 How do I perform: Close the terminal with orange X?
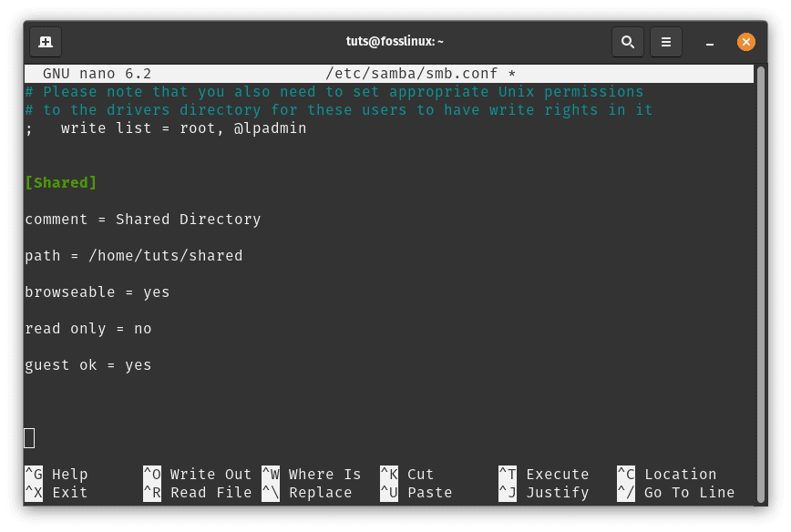coord(745,42)
